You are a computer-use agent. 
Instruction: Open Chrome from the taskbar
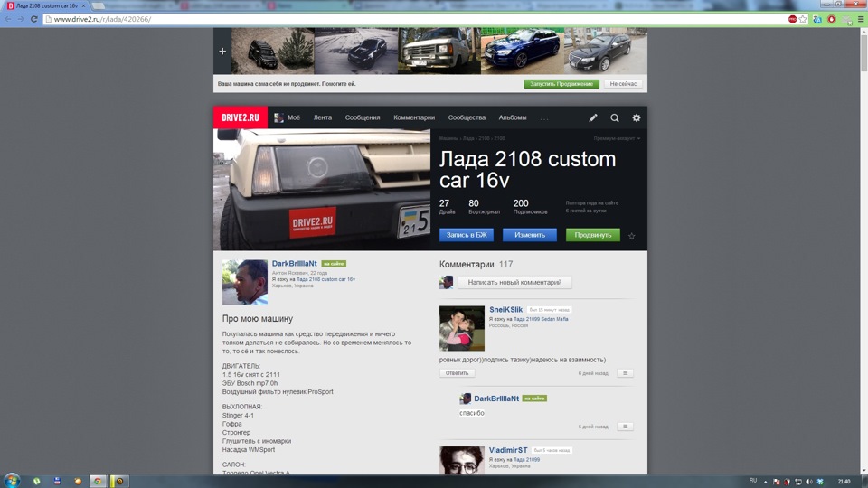tap(98, 481)
